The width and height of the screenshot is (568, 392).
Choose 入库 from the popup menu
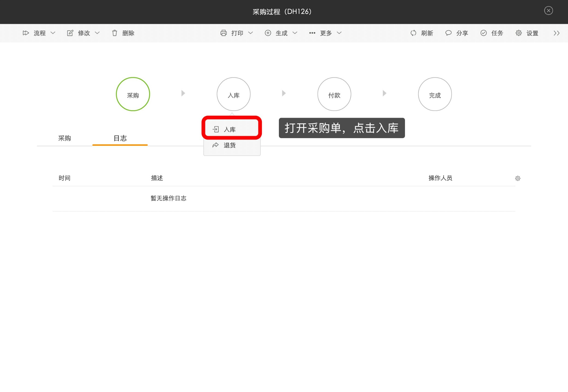(232, 129)
